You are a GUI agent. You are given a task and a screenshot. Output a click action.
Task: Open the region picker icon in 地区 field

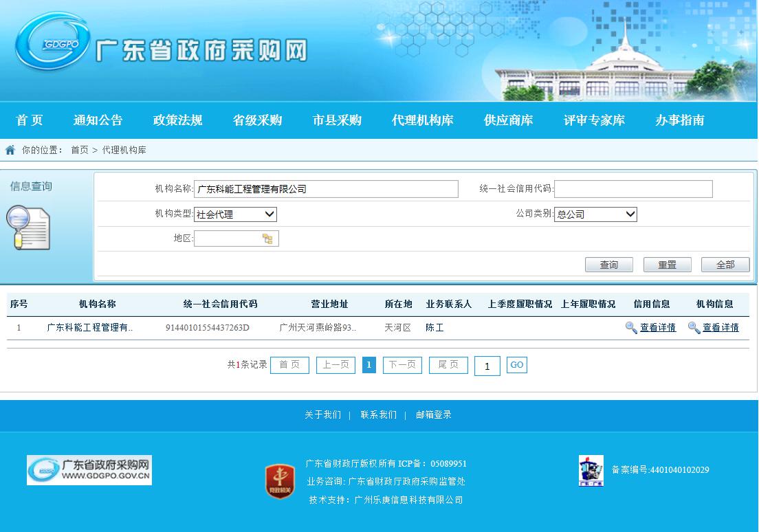[267, 239]
